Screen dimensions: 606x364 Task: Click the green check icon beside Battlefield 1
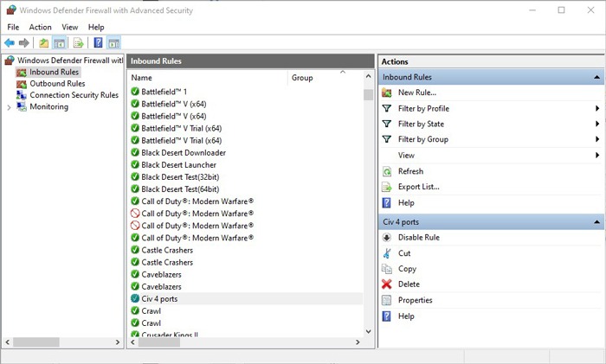[x=135, y=92]
